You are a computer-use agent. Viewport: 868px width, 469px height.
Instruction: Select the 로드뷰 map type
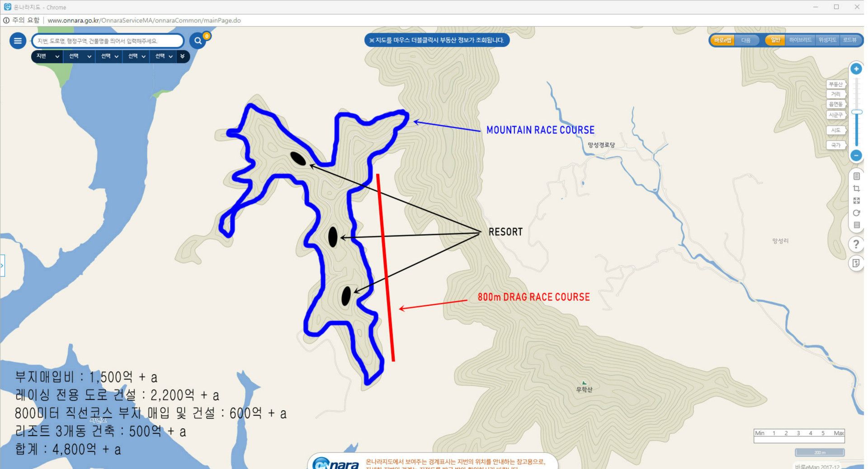pos(850,40)
